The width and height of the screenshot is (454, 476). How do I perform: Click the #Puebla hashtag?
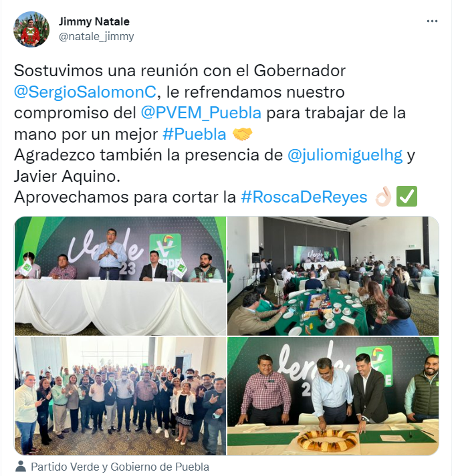coord(195,134)
